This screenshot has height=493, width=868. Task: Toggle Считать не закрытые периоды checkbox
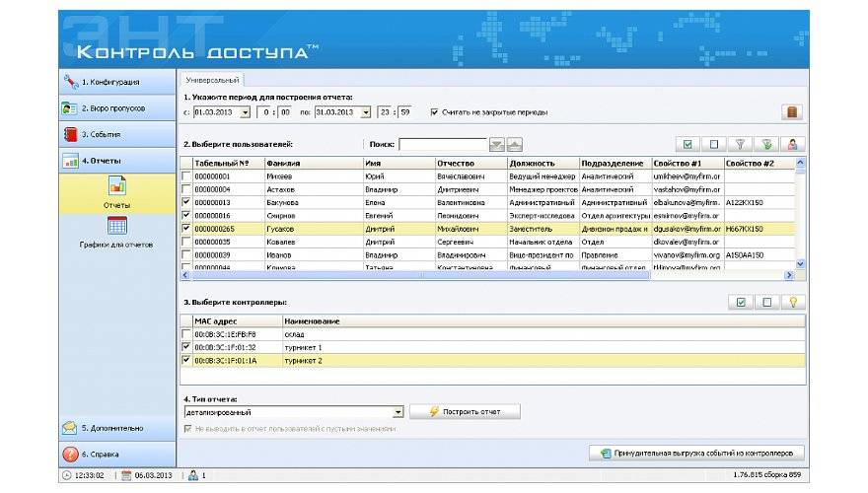[435, 112]
